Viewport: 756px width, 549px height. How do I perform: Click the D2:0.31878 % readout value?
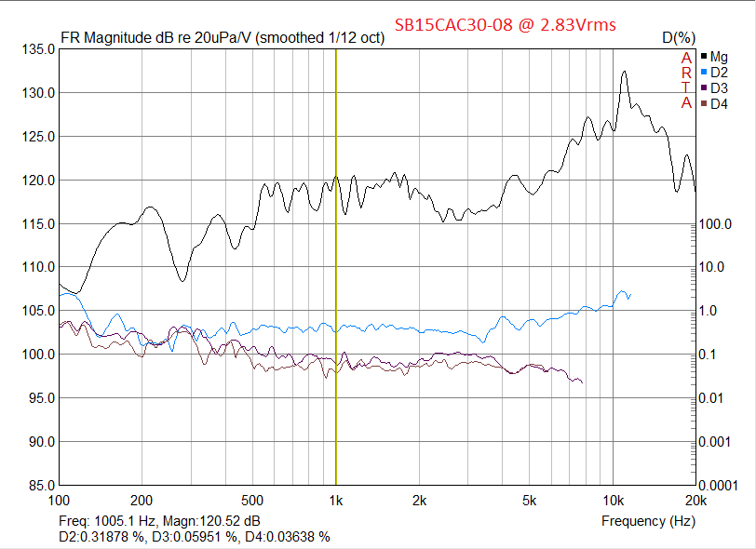(x=101, y=537)
